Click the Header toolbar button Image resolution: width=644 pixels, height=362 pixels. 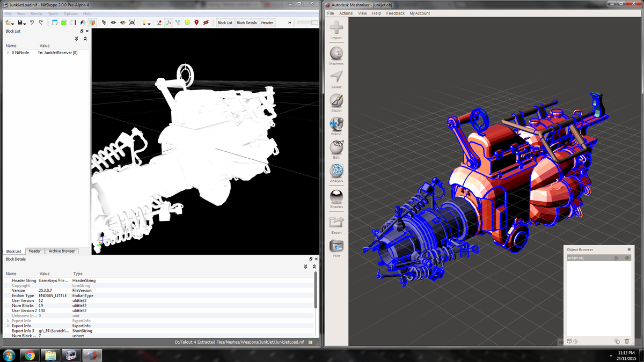[x=267, y=23]
